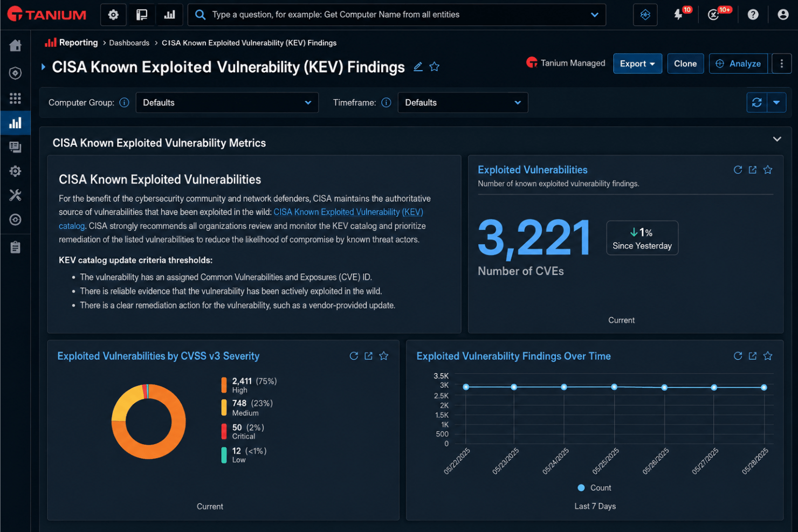Toggle the High severity legend entry
The image size is (798, 532).
click(x=249, y=385)
